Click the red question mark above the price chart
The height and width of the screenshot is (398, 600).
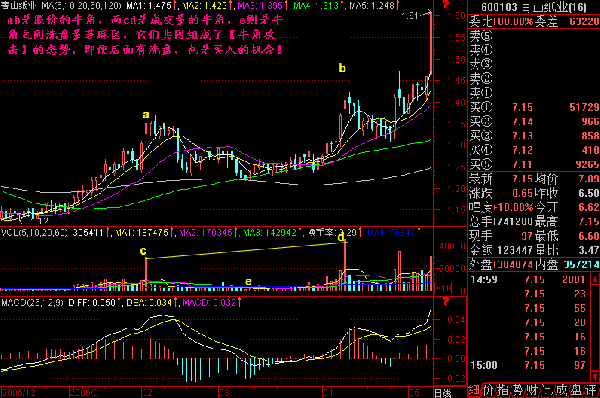click(446, 5)
